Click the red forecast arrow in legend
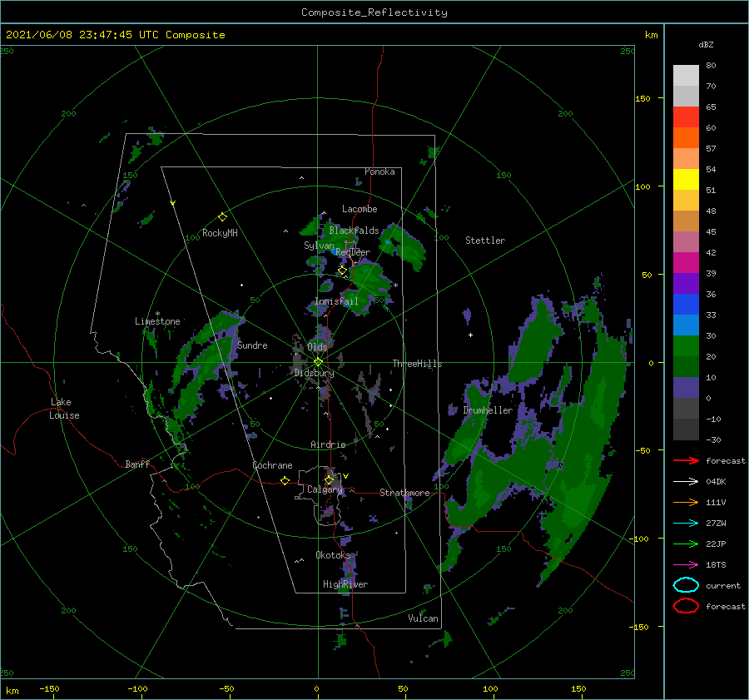The height and width of the screenshot is (700, 749). click(x=686, y=460)
